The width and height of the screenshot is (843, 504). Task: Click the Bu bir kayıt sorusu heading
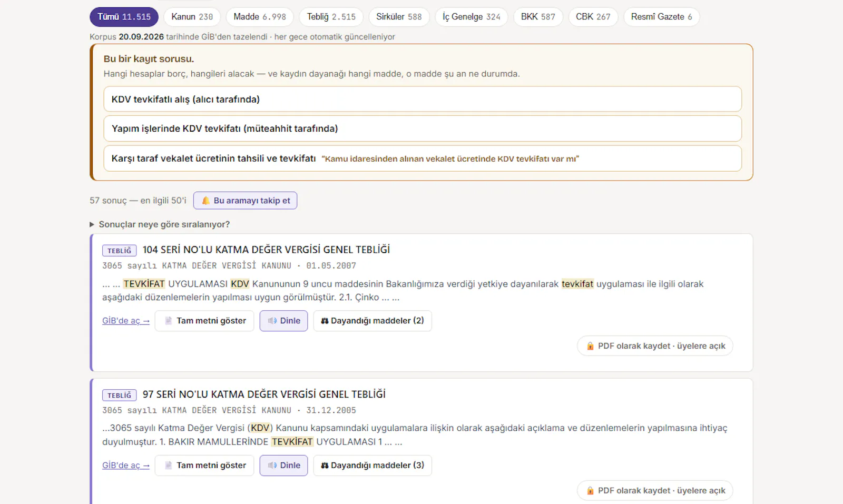click(149, 59)
